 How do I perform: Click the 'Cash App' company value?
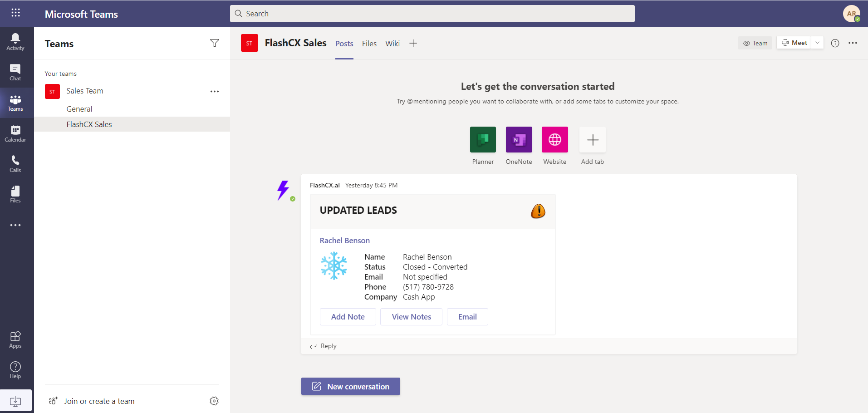coord(419,297)
